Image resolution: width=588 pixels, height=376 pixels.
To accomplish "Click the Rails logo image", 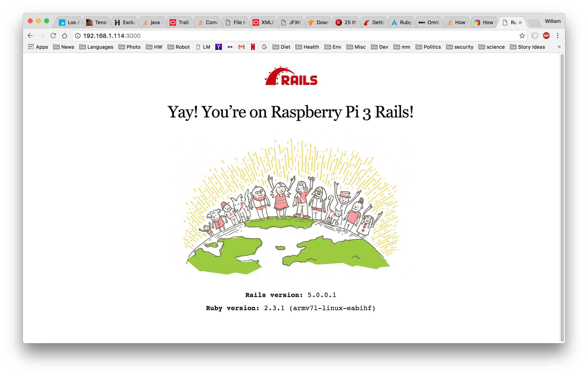I will 291,76.
